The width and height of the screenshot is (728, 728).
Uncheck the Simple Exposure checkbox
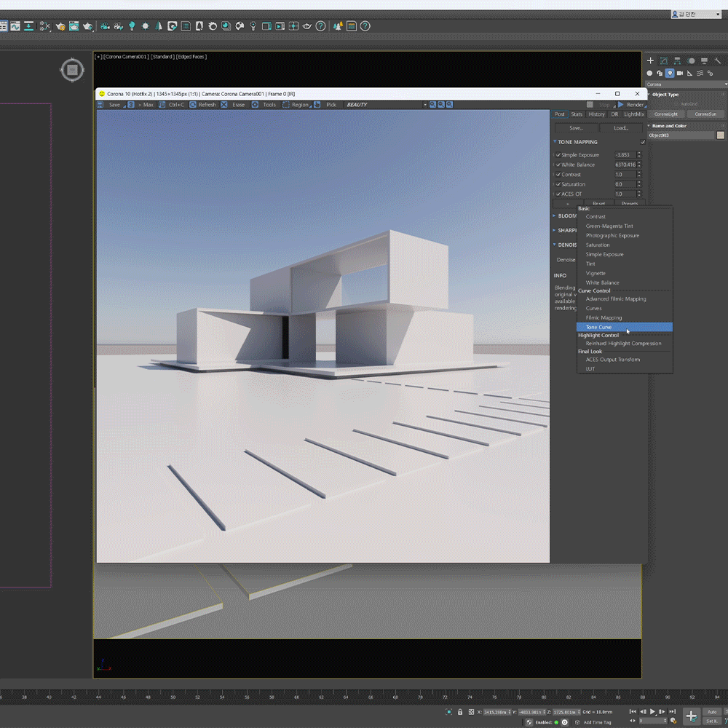pos(558,155)
